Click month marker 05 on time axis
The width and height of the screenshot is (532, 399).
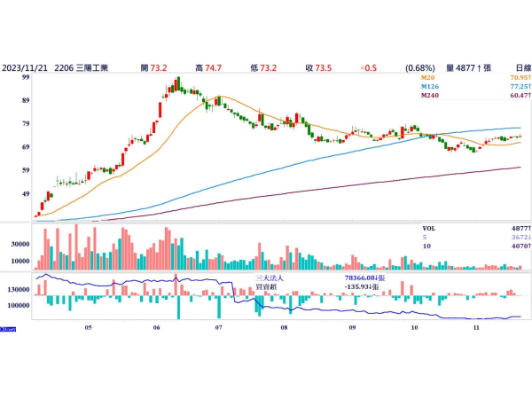pos(88,328)
